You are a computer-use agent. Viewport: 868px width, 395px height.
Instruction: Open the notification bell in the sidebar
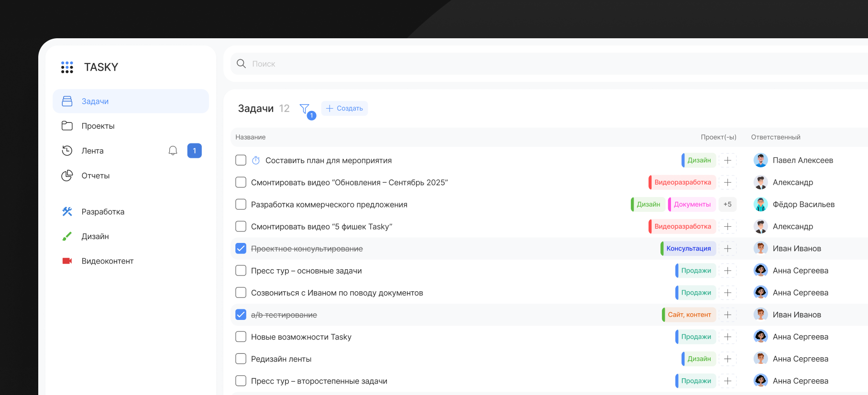[173, 151]
